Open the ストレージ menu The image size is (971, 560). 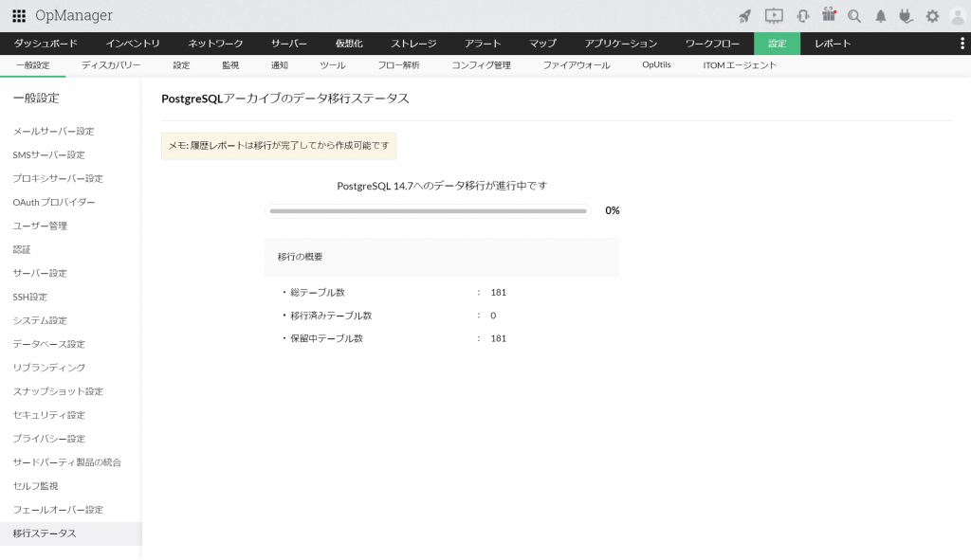click(413, 44)
